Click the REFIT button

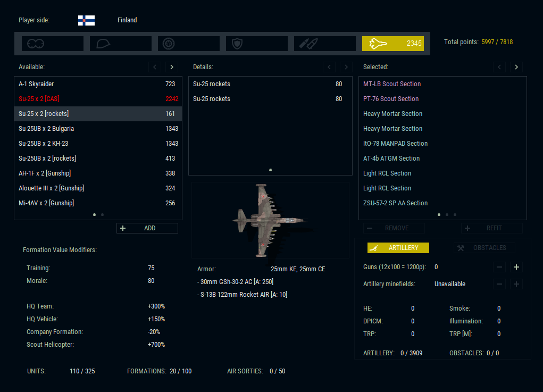492,228
